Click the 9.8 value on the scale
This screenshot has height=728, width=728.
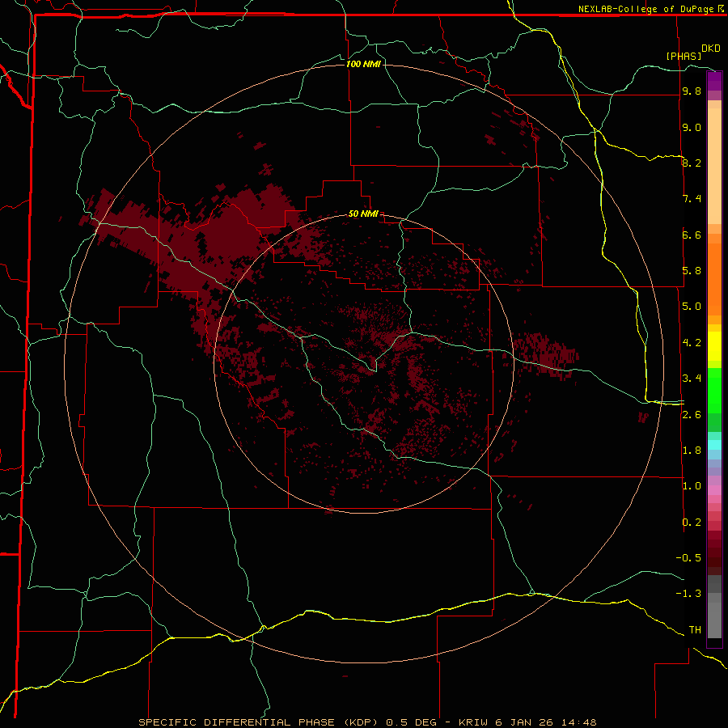[692, 91]
